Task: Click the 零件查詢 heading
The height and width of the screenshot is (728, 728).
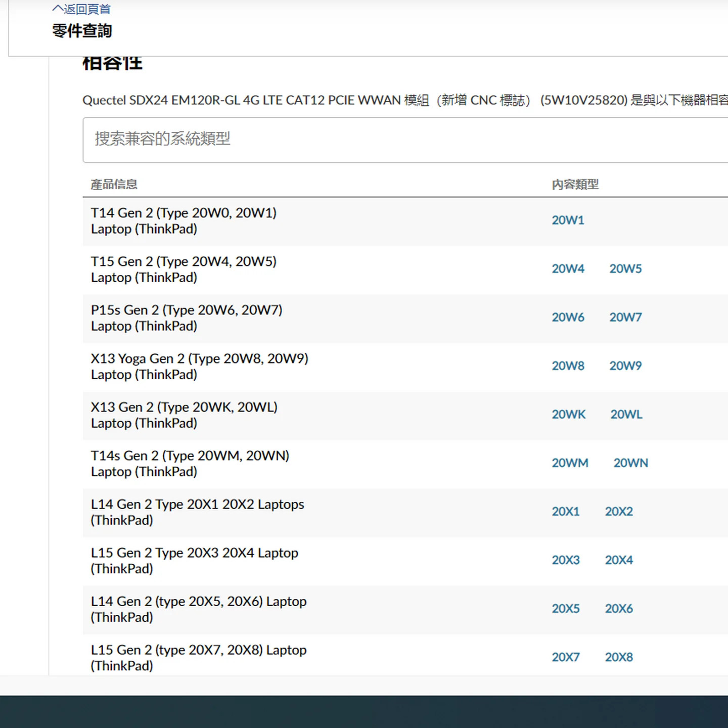Action: 82,31
